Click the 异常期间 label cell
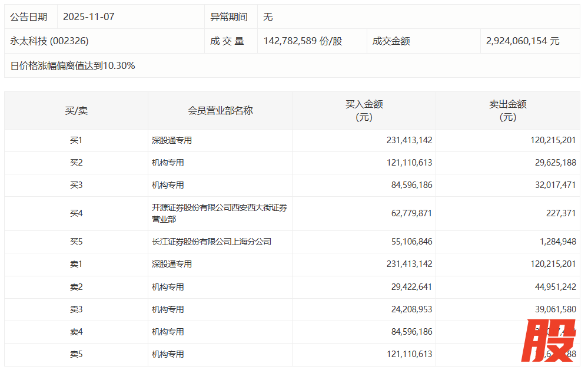The image size is (588, 373). 229,17
